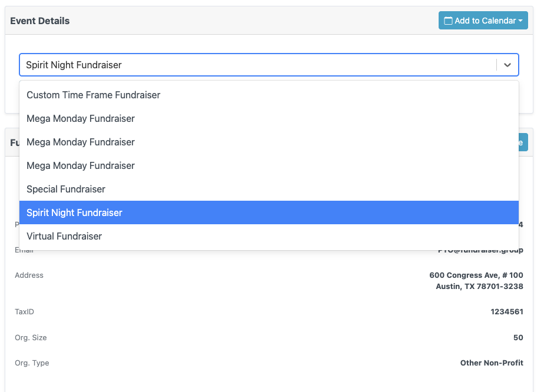This screenshot has width=544, height=392.
Task: Click the Event Details heading
Action: [x=40, y=21]
